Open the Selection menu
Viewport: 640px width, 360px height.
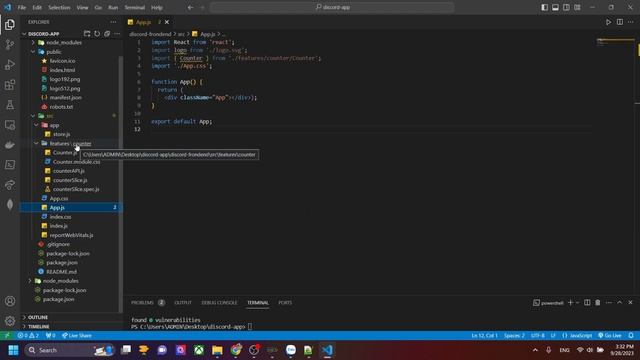click(59, 7)
